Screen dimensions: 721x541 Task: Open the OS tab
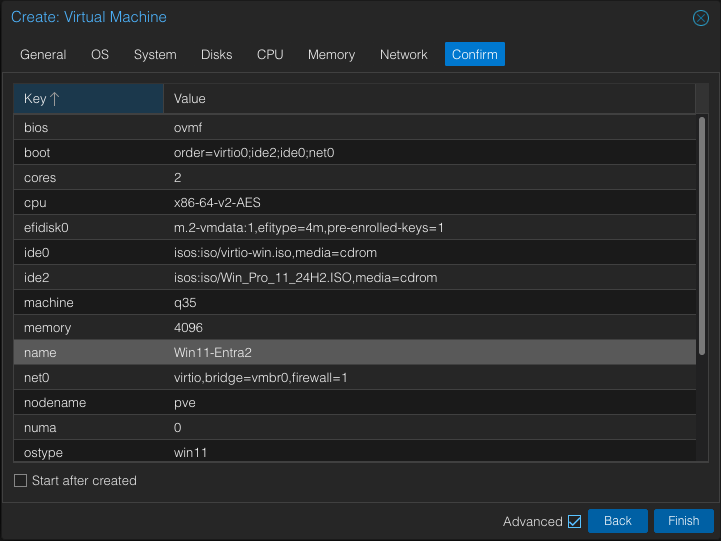tap(100, 55)
